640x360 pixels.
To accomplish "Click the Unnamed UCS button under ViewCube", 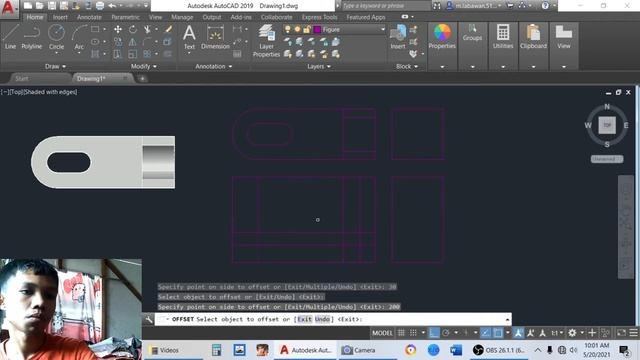I will coord(607,159).
